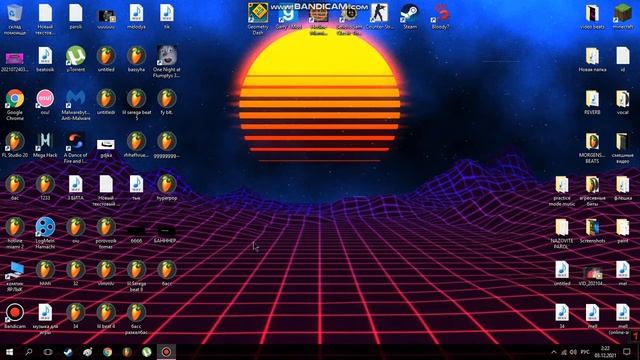This screenshot has height=360, width=640.
Task: Open the FL Studio 20 shortcut
Action: pyautogui.click(x=15, y=144)
